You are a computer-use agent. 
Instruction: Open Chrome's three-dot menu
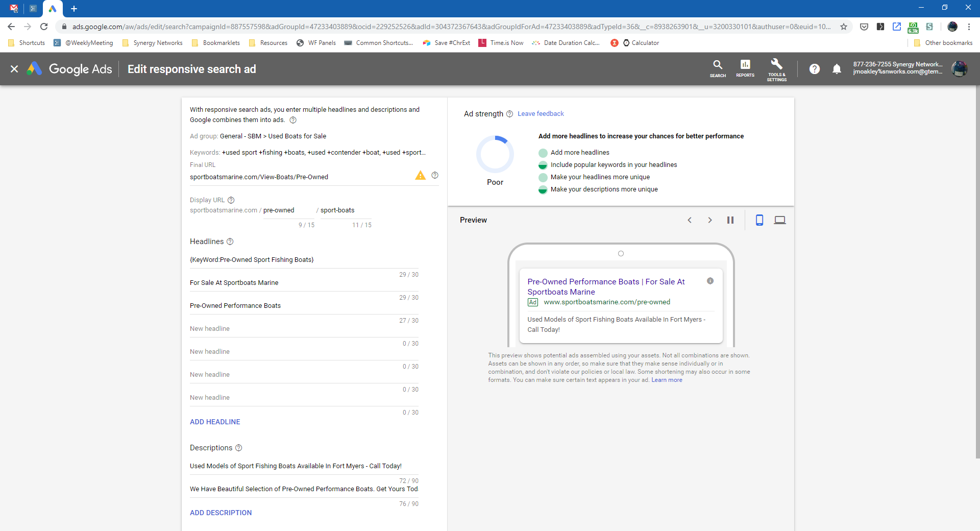click(969, 27)
